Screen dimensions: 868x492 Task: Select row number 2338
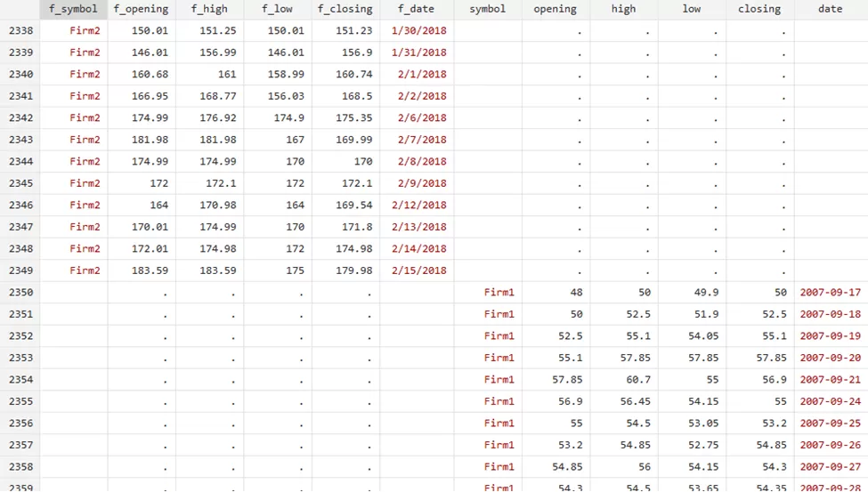pos(20,30)
